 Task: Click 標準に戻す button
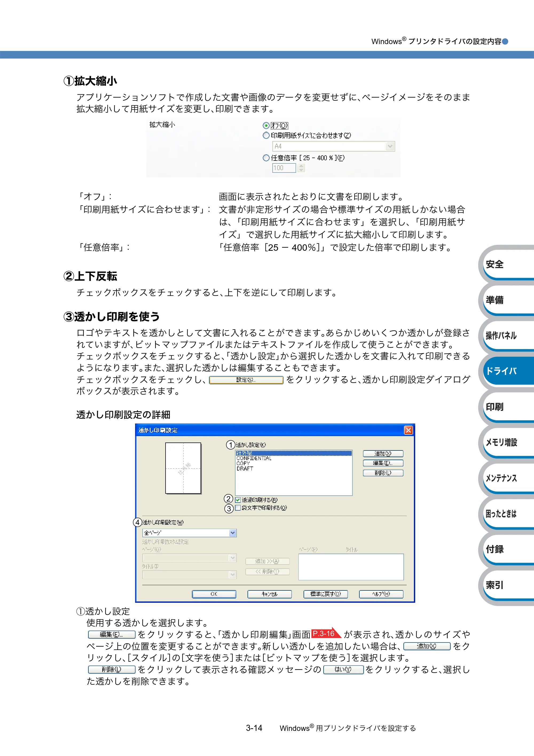325,594
